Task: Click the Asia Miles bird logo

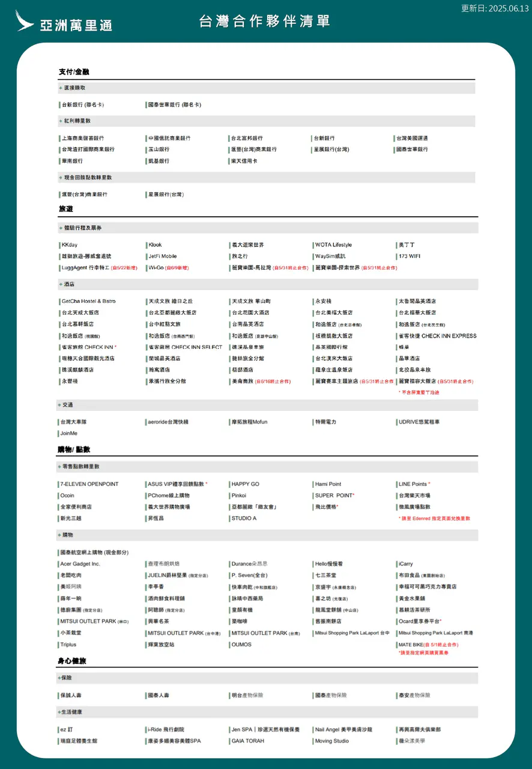Action: [25, 20]
